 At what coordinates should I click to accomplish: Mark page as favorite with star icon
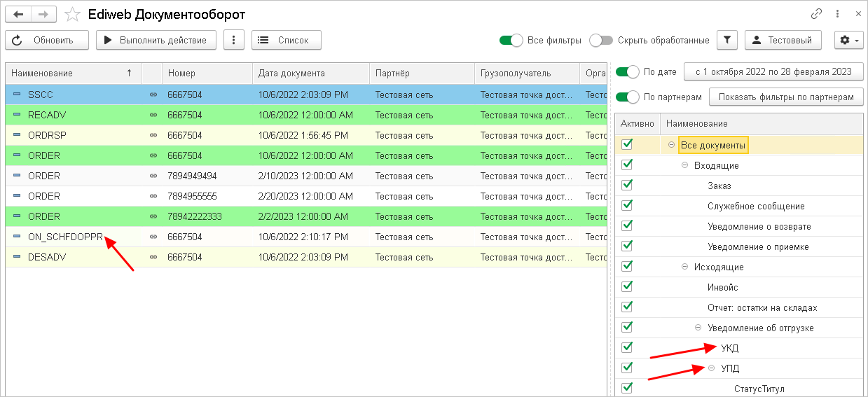click(x=71, y=14)
